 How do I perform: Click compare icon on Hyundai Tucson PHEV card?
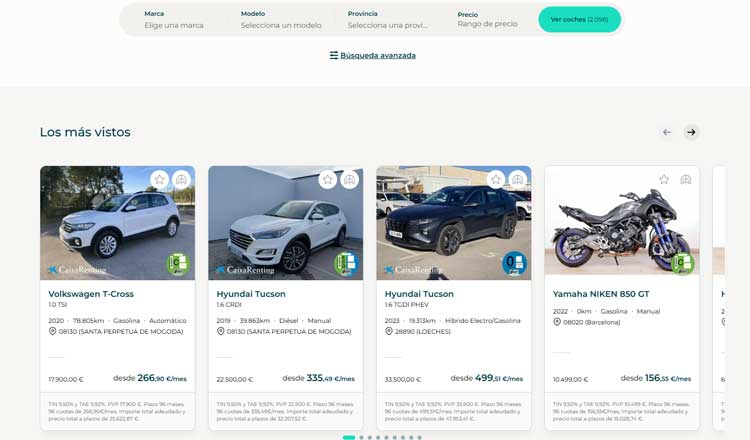tap(517, 180)
